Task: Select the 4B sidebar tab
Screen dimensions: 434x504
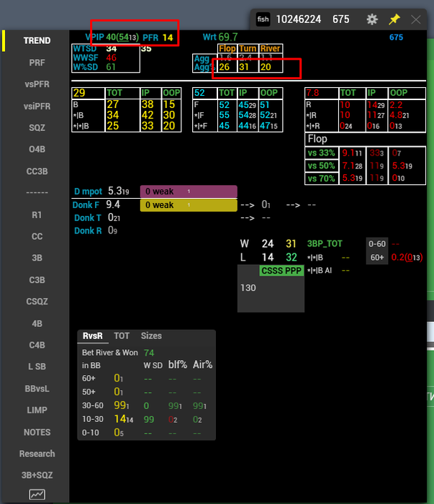Action: coord(37,323)
